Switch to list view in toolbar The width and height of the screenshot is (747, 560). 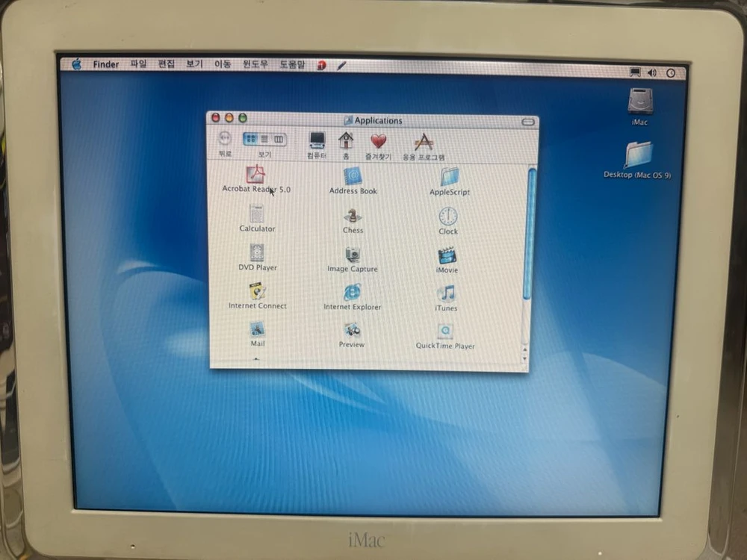264,139
